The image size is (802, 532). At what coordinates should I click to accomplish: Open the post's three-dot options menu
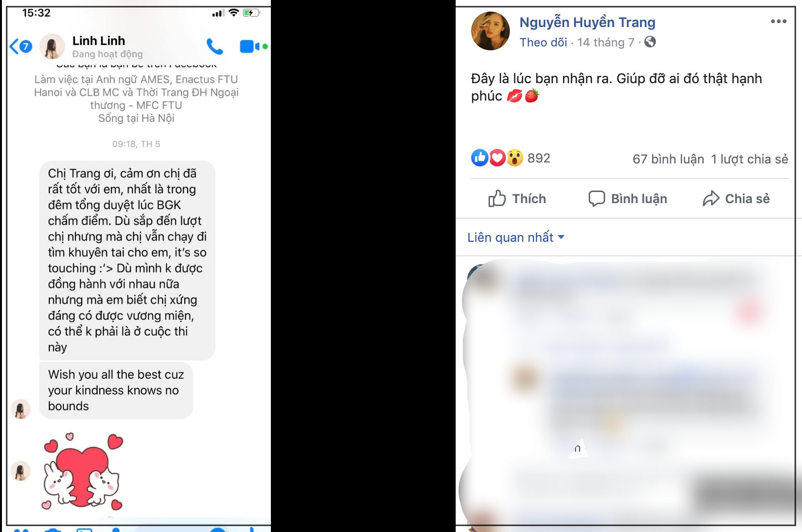tap(778, 21)
